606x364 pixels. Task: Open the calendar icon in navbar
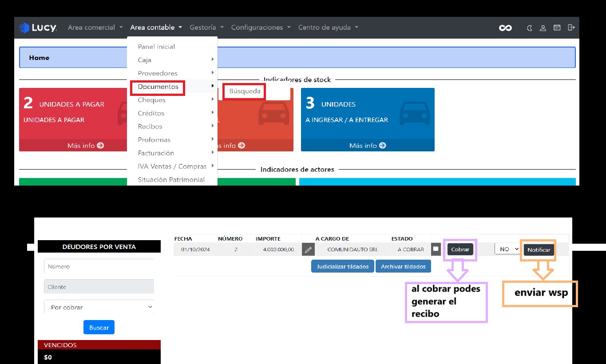click(557, 28)
